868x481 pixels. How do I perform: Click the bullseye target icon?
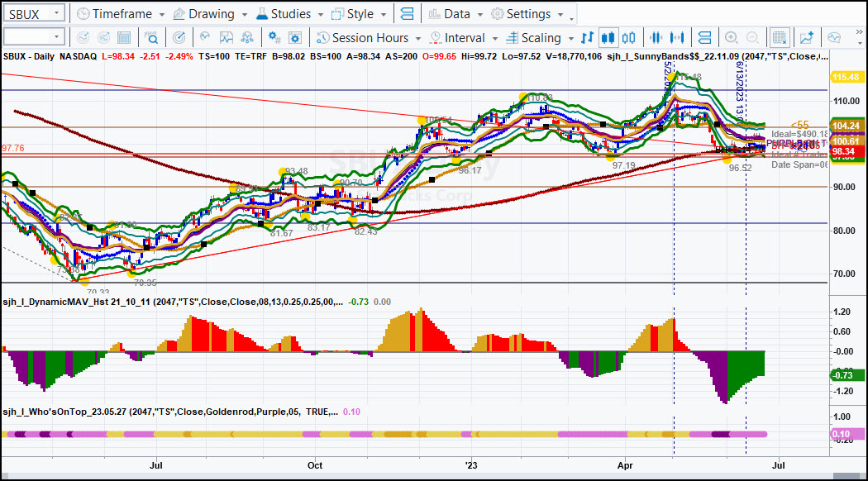pyautogui.click(x=179, y=38)
